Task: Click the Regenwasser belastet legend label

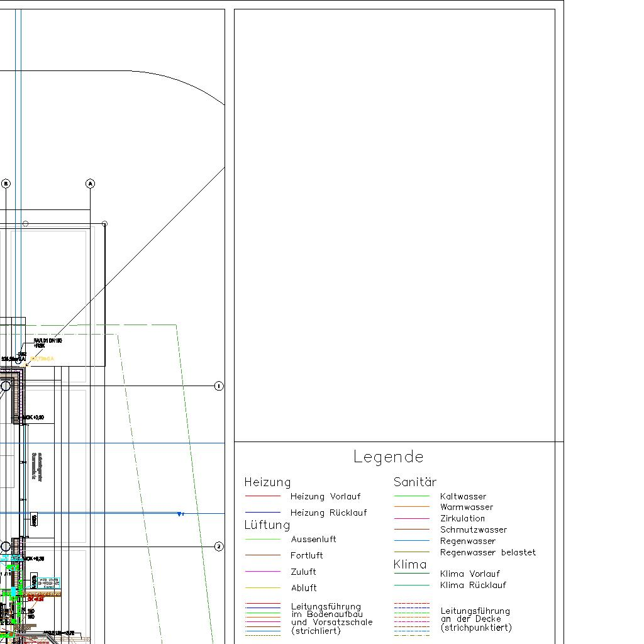Action: (x=487, y=552)
